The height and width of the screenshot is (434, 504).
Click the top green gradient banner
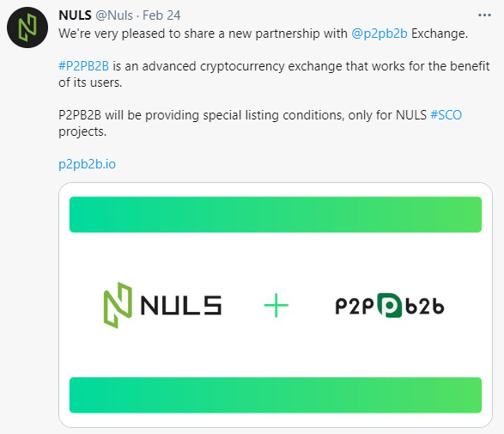click(x=276, y=215)
